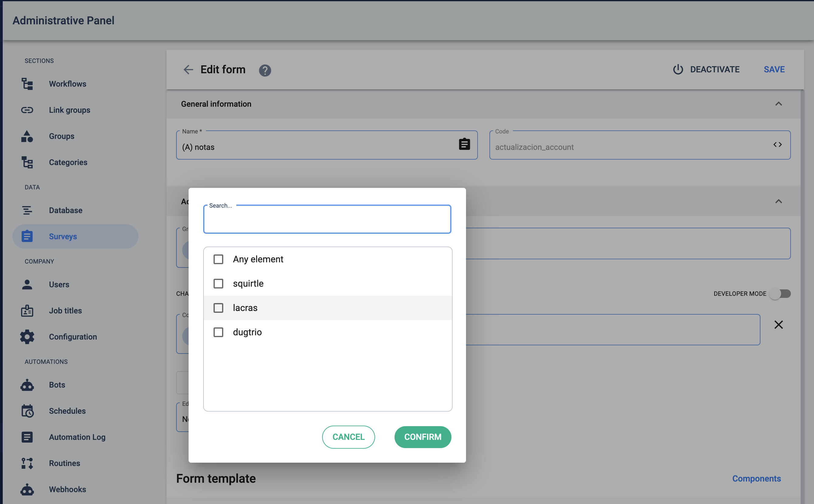This screenshot has height=504, width=814.
Task: Remove the row with the X icon
Action: click(x=778, y=325)
